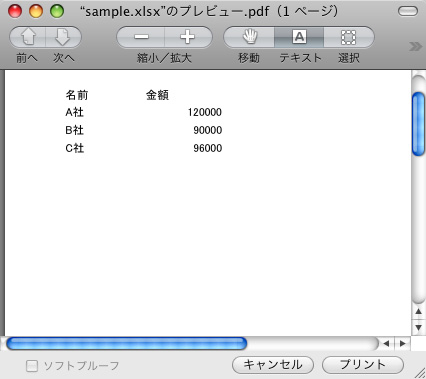Click the vertical scroll down arrow
This screenshot has height=379, width=426.
coord(418,327)
